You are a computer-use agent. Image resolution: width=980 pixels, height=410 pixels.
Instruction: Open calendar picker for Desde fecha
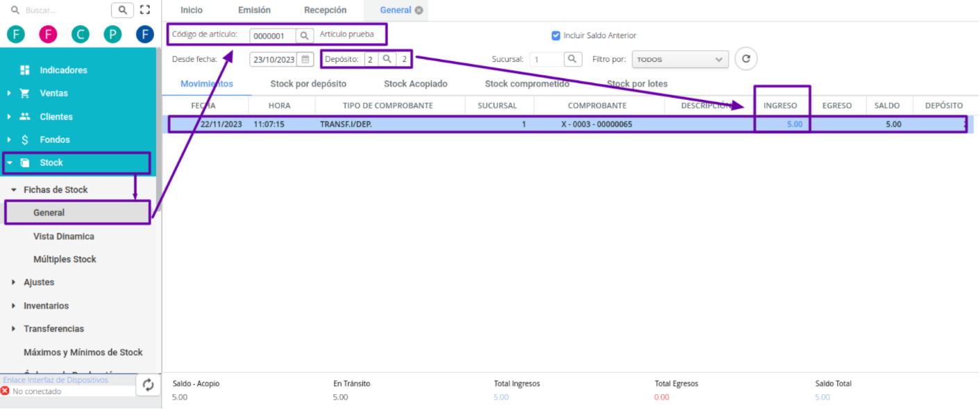click(x=305, y=59)
